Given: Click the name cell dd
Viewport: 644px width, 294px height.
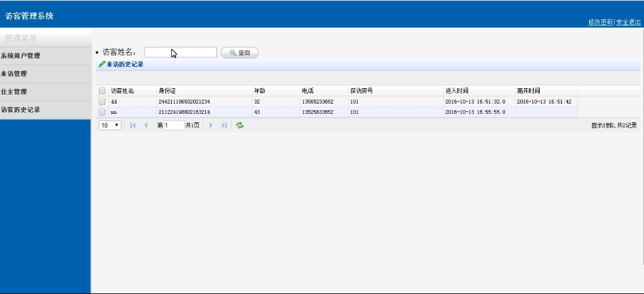Looking at the screenshot, I should pos(114,101).
